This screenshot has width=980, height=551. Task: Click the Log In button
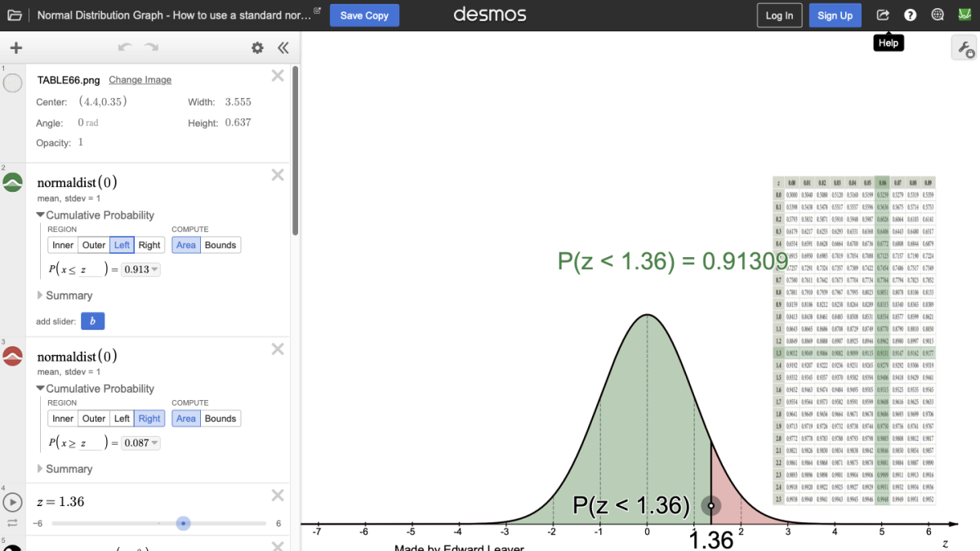(x=779, y=16)
